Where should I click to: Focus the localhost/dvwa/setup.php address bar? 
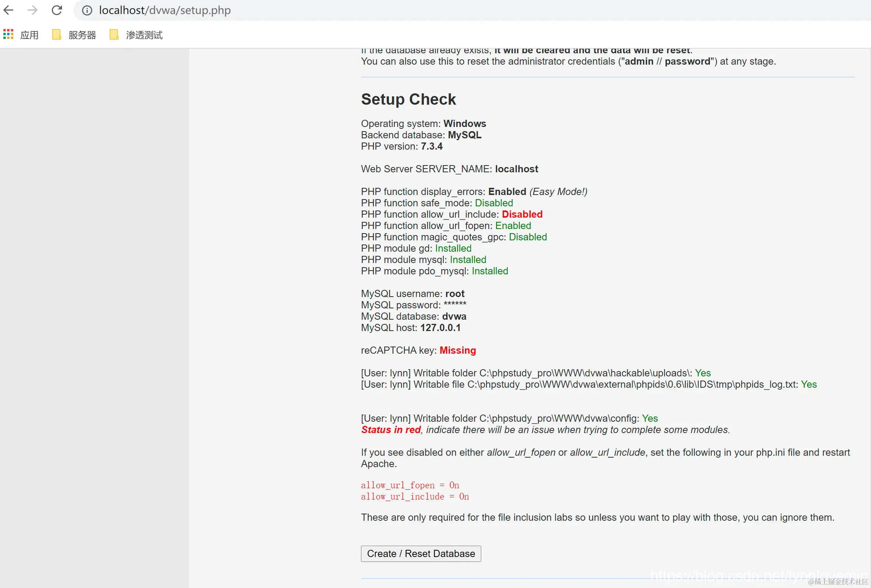coord(165,10)
